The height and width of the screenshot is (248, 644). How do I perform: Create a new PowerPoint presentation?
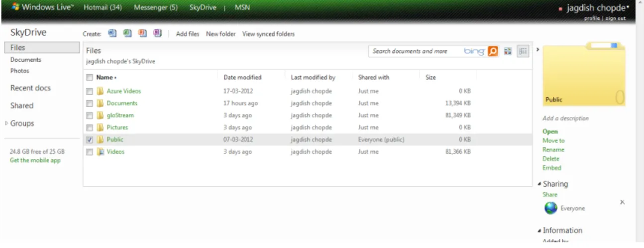click(142, 34)
